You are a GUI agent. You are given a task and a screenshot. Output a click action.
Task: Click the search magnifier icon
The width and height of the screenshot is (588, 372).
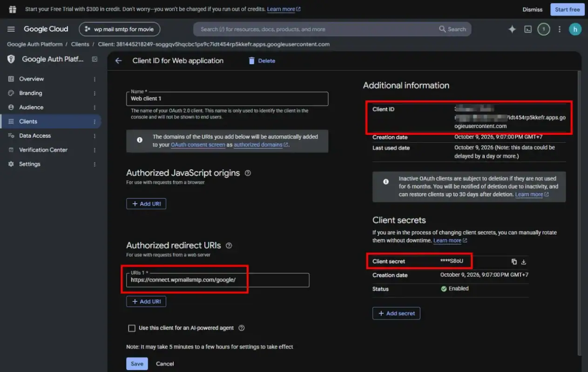(442, 29)
